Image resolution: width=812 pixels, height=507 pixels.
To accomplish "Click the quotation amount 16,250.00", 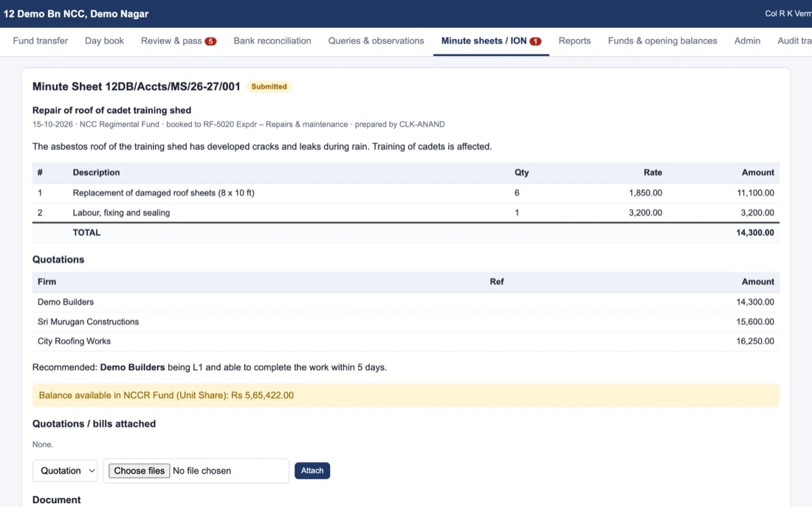I will [755, 341].
